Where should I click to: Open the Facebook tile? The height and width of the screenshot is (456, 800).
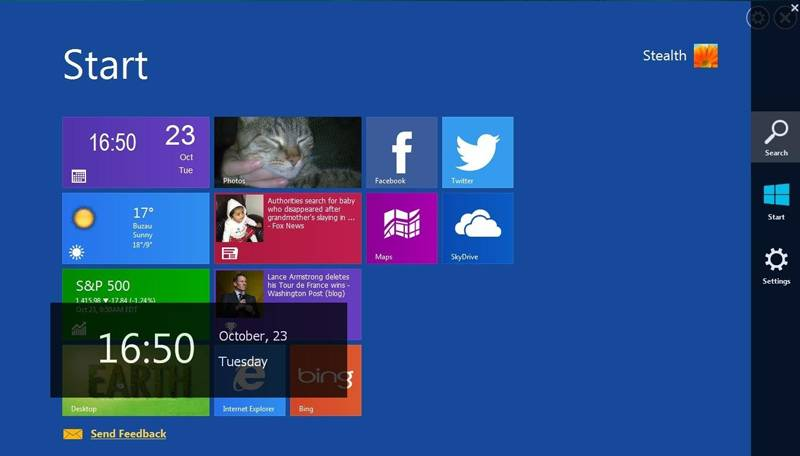pyautogui.click(x=402, y=152)
